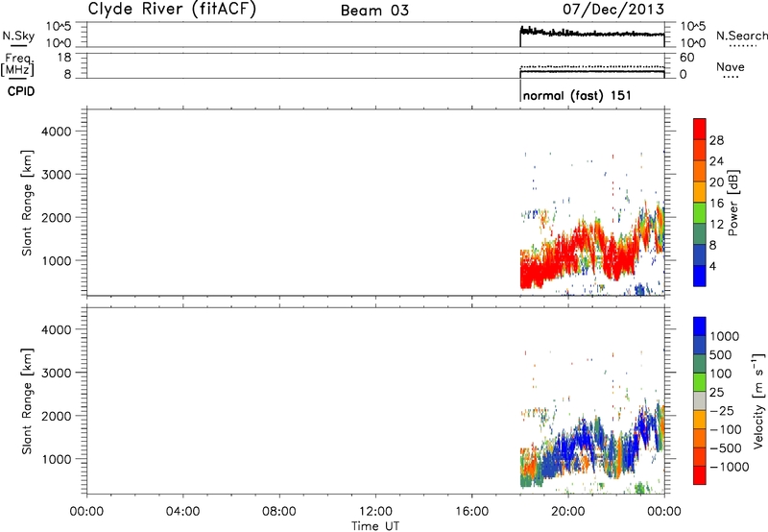The image size is (768, 532).
Task: Click the "24" label on Power colorbar
Action: (716, 161)
